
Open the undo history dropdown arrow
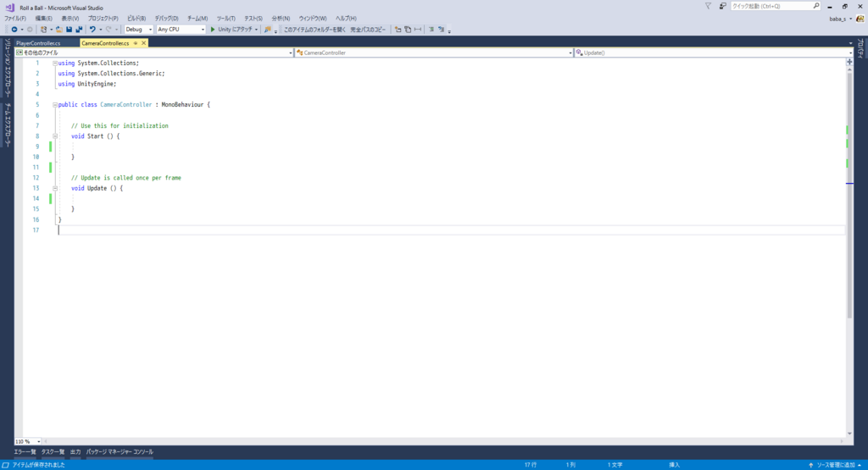[x=100, y=30]
